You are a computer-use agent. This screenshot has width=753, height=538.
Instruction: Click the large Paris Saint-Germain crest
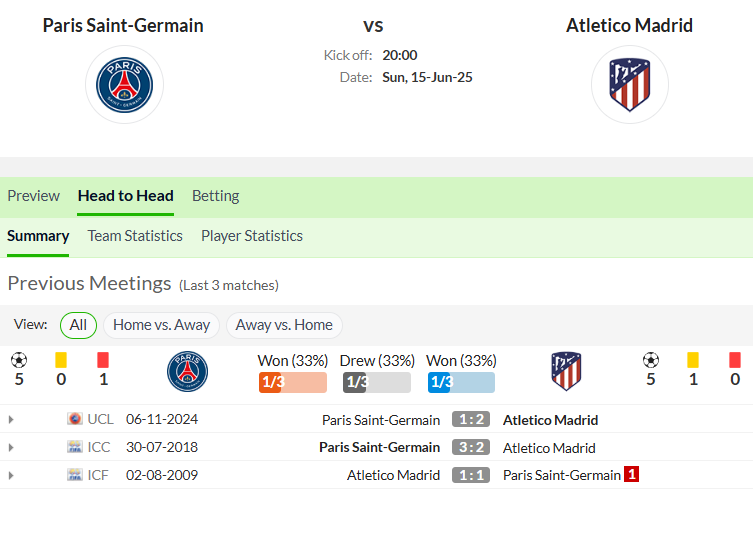tap(124, 85)
